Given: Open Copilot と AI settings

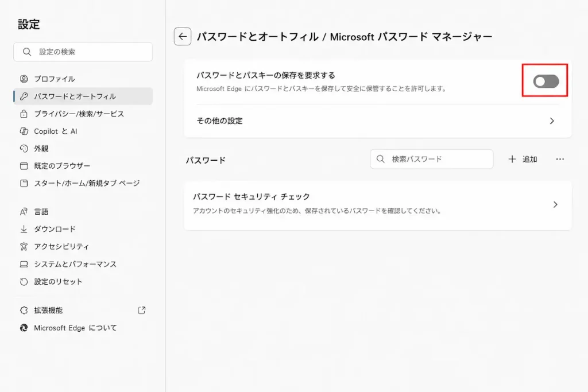Looking at the screenshot, I should [x=83, y=131].
